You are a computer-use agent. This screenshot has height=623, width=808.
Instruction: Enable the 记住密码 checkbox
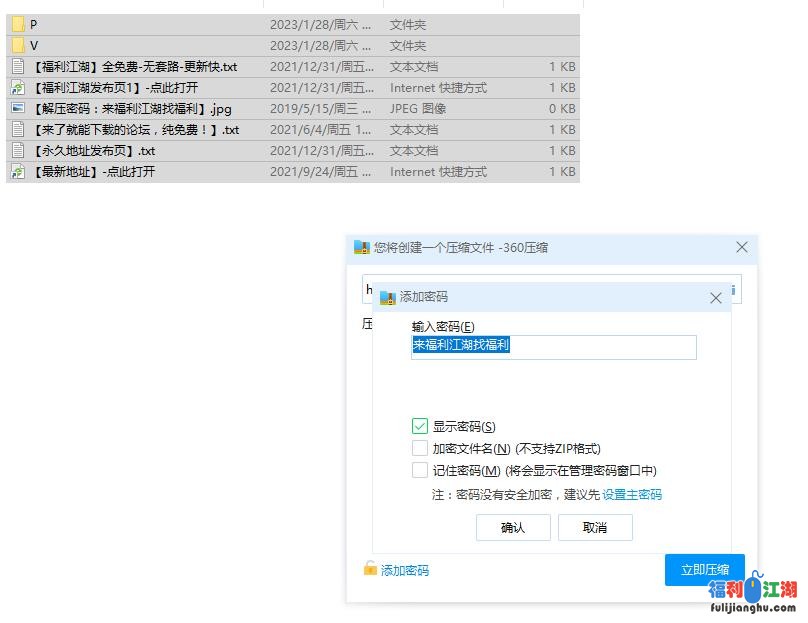pos(421,470)
